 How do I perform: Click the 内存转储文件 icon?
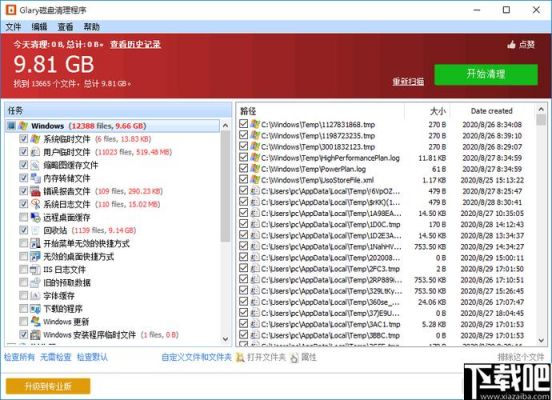pos(35,178)
